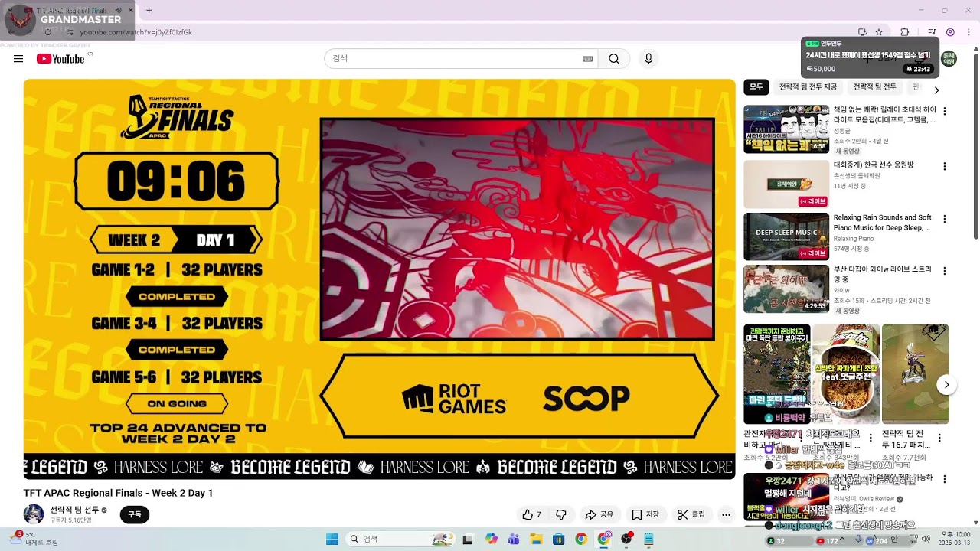Click the browser address bar URL
Image resolution: width=980 pixels, height=551 pixels.
point(136,32)
